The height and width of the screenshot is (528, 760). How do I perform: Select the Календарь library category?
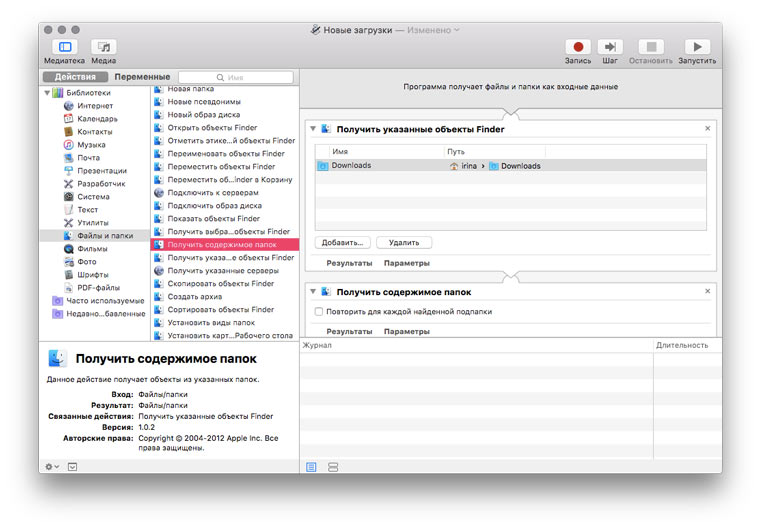click(97, 119)
